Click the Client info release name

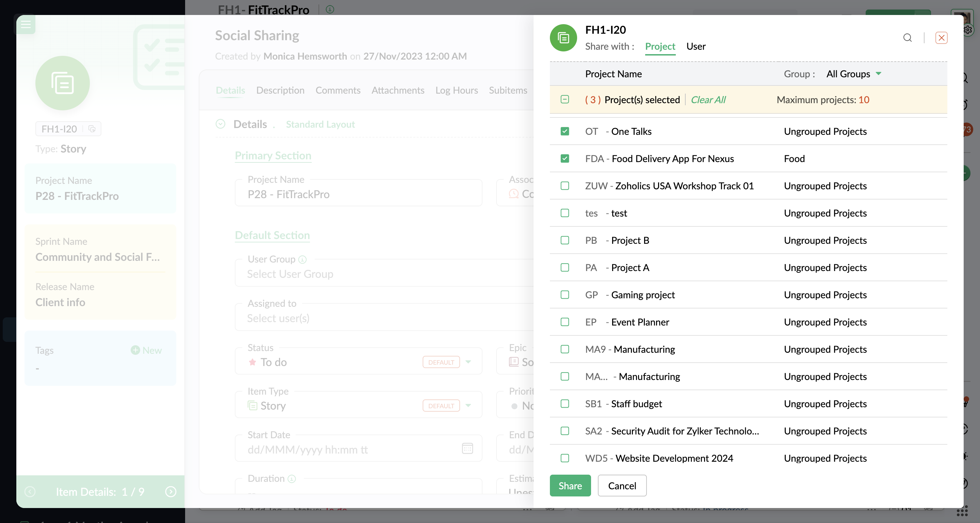[60, 303]
